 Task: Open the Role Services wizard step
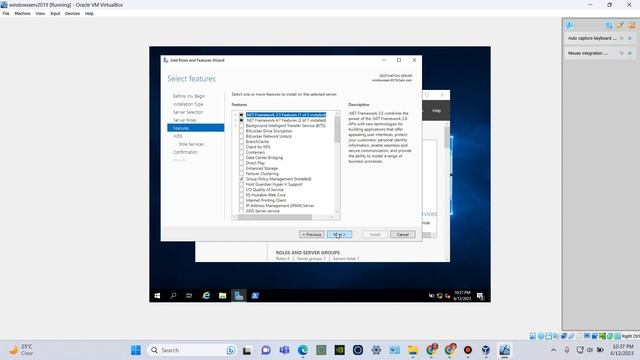coord(191,144)
